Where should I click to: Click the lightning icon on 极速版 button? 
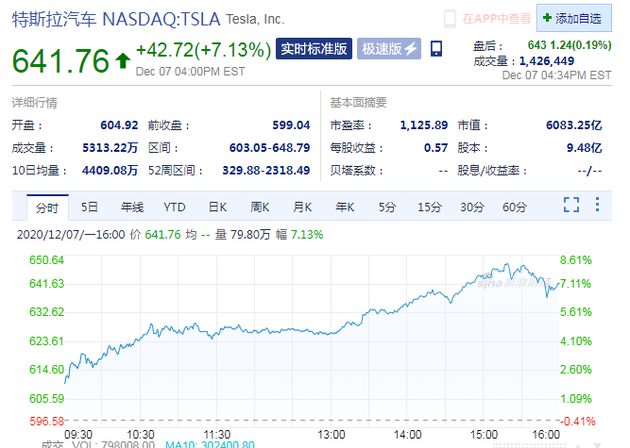411,49
